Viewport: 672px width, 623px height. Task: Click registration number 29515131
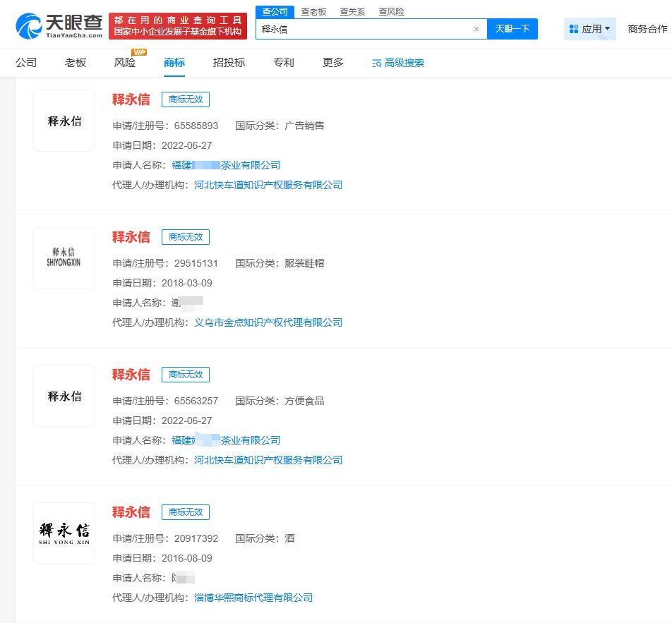[196, 263]
